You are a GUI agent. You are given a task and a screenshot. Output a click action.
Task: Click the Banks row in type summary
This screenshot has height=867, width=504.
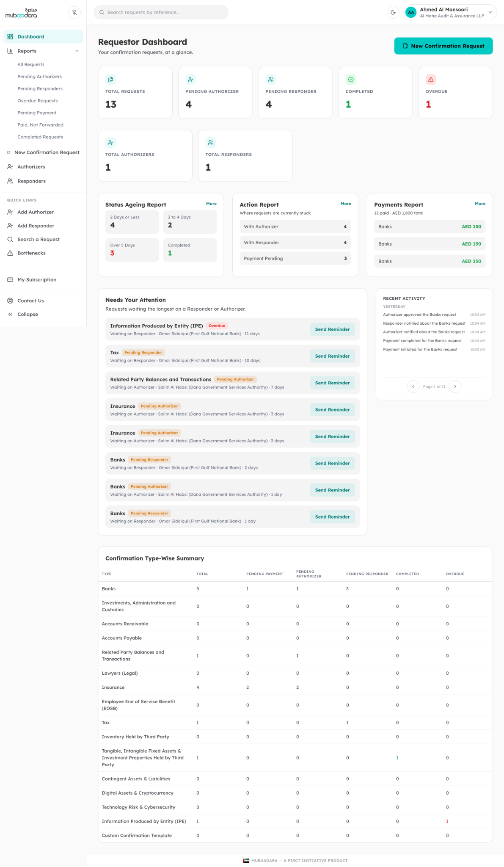click(x=295, y=589)
